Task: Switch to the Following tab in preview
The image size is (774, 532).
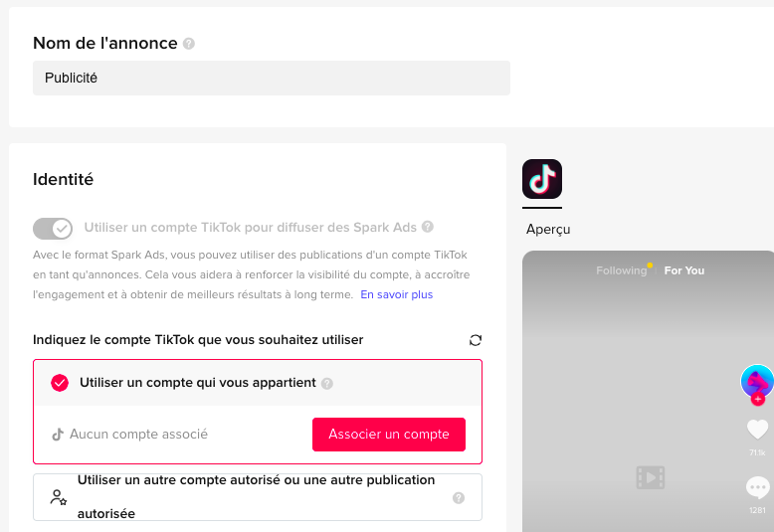Action: (621, 270)
